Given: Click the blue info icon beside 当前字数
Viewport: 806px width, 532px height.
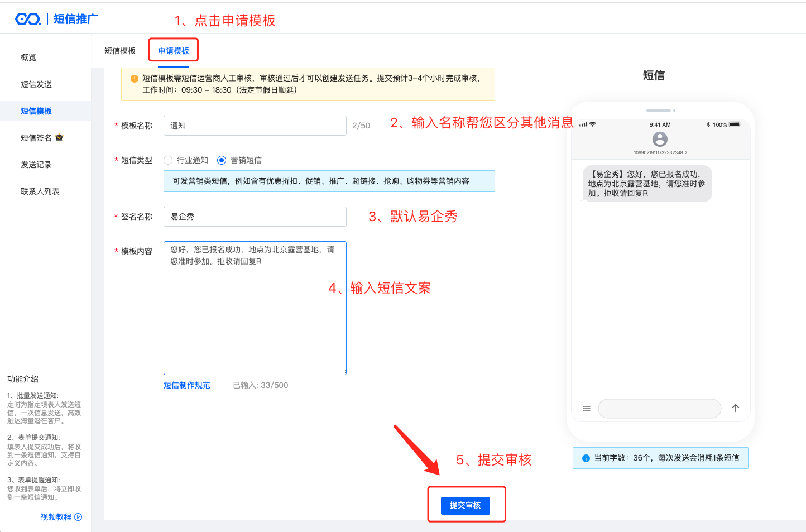Looking at the screenshot, I should pos(586,458).
